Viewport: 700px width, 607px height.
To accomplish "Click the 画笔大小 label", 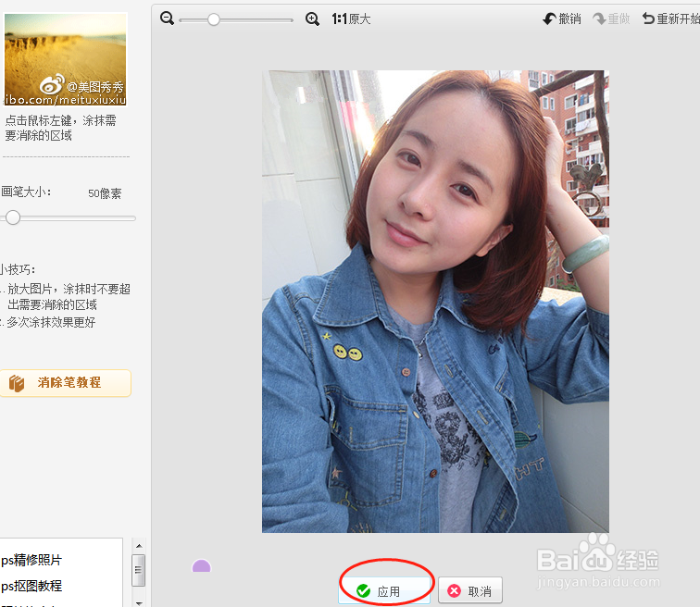I will click(26, 192).
